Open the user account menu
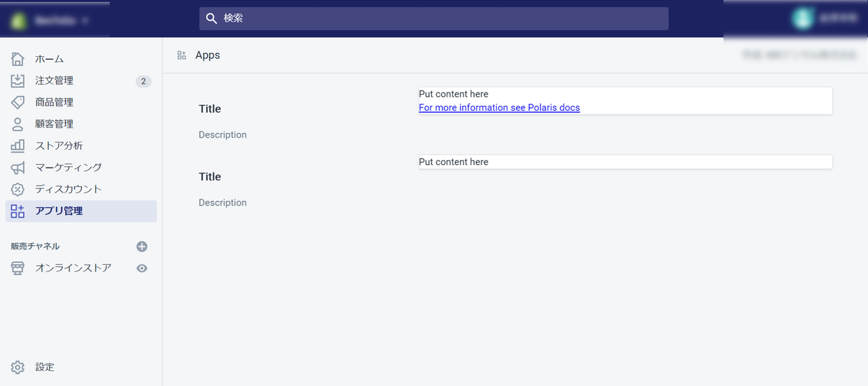 (820, 19)
